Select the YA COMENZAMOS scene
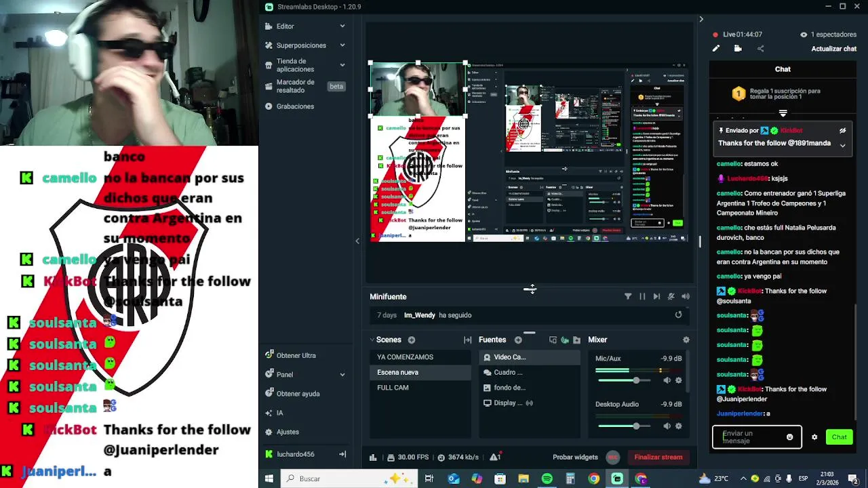The image size is (868, 488). pos(420,357)
